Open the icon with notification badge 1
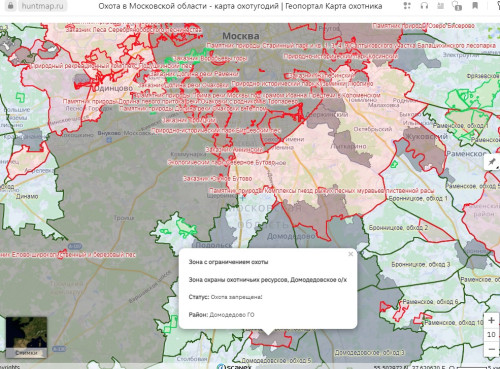The width and height of the screenshot is (500, 369). click(x=457, y=6)
